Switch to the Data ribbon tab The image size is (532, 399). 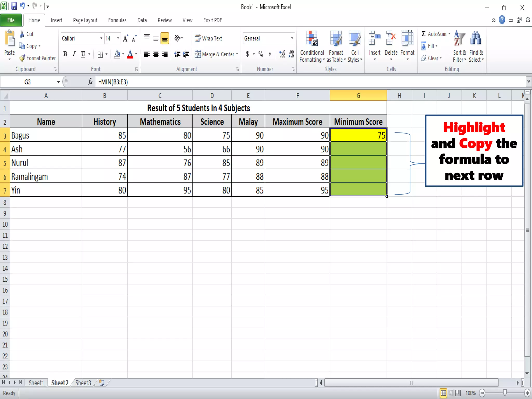click(x=142, y=20)
